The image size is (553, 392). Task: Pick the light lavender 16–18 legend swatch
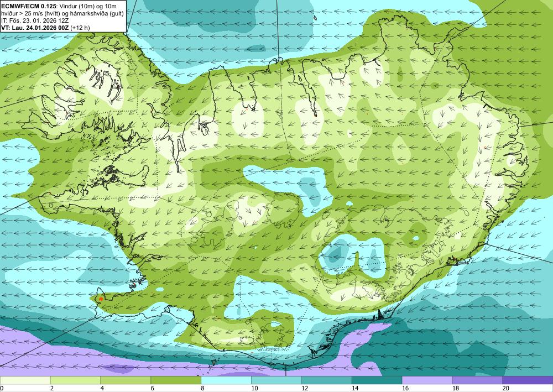pyautogui.click(x=427, y=380)
